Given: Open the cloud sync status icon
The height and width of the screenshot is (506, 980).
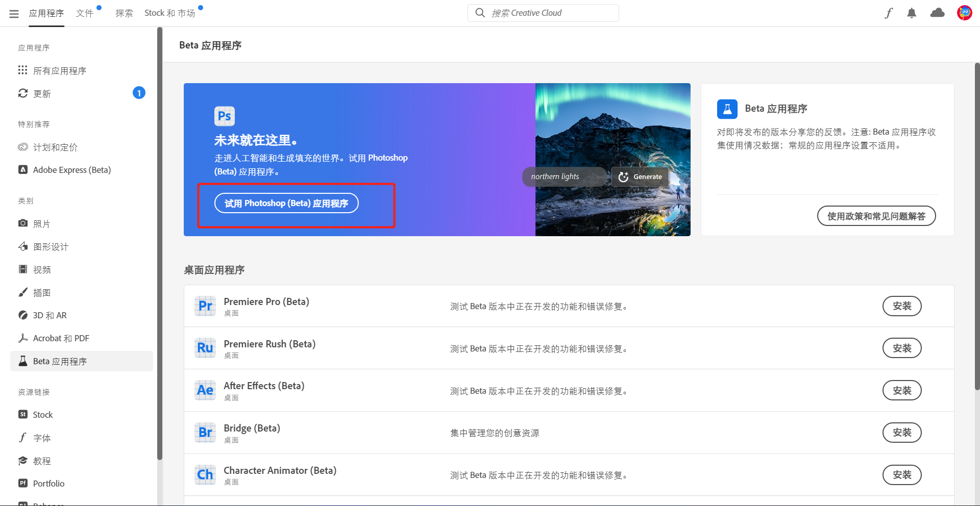Looking at the screenshot, I should (938, 13).
